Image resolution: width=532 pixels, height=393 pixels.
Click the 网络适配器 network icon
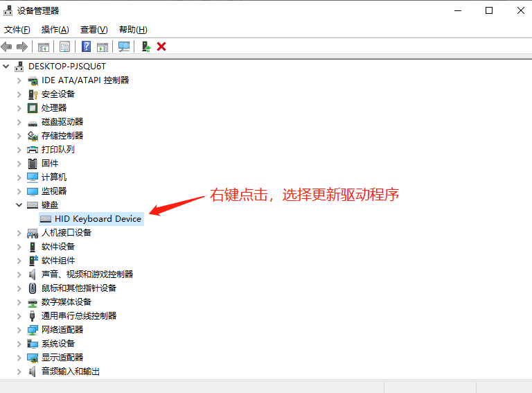point(33,330)
